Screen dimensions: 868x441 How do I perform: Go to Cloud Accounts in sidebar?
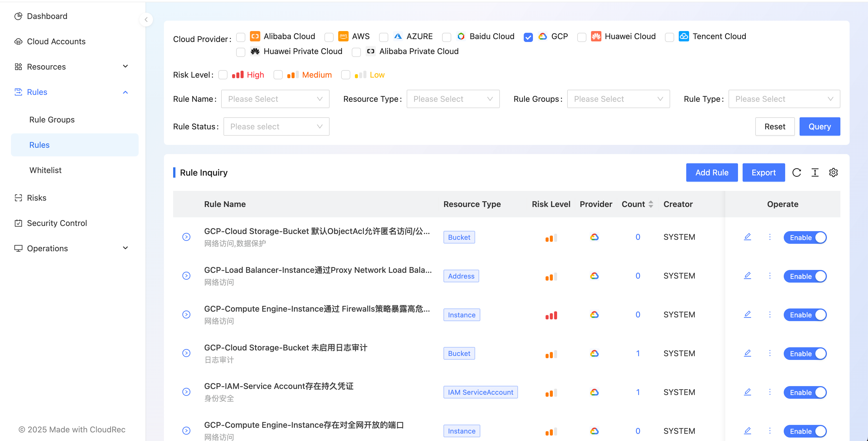point(56,41)
